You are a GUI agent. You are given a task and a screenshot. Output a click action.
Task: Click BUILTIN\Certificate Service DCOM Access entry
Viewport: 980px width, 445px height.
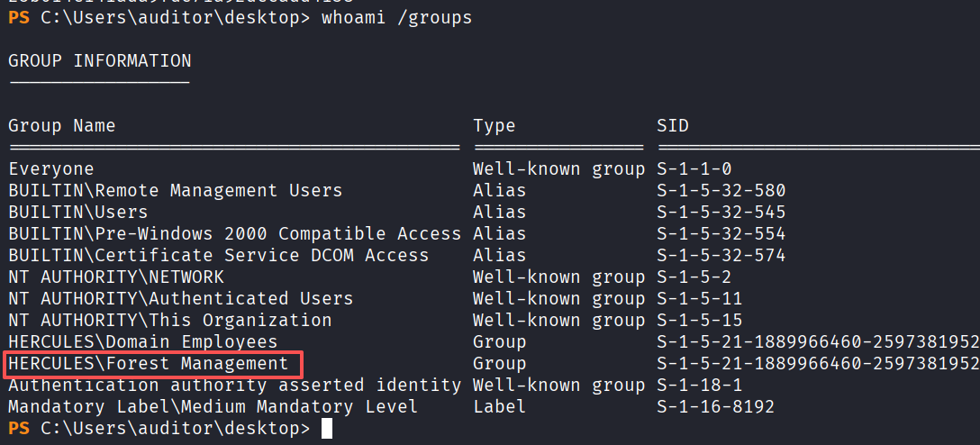point(219,256)
